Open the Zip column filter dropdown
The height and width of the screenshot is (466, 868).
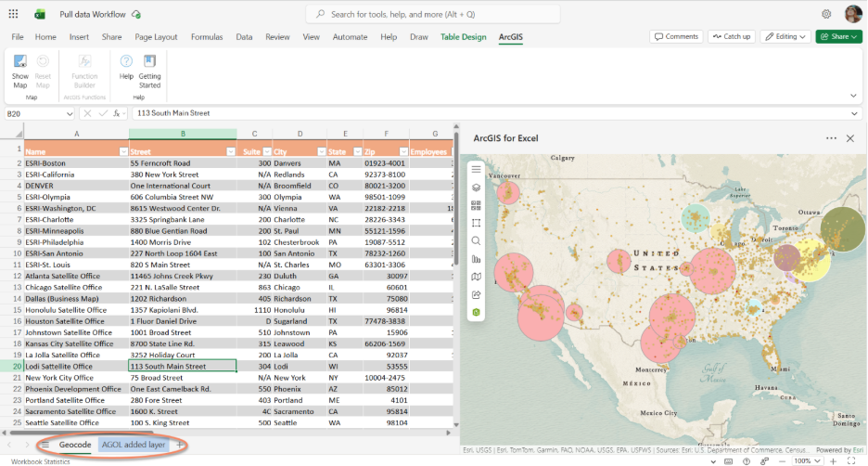point(403,151)
